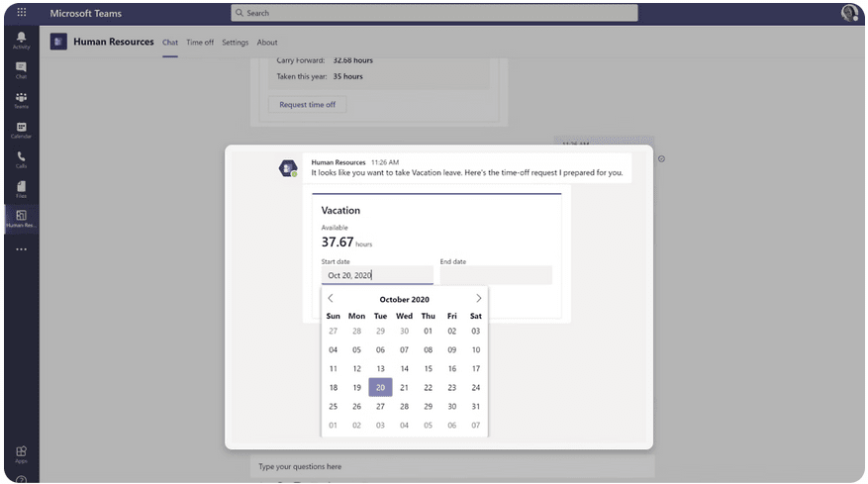Image resolution: width=868 pixels, height=484 pixels.
Task: Select October 27 in the calendar
Action: pyautogui.click(x=380, y=407)
